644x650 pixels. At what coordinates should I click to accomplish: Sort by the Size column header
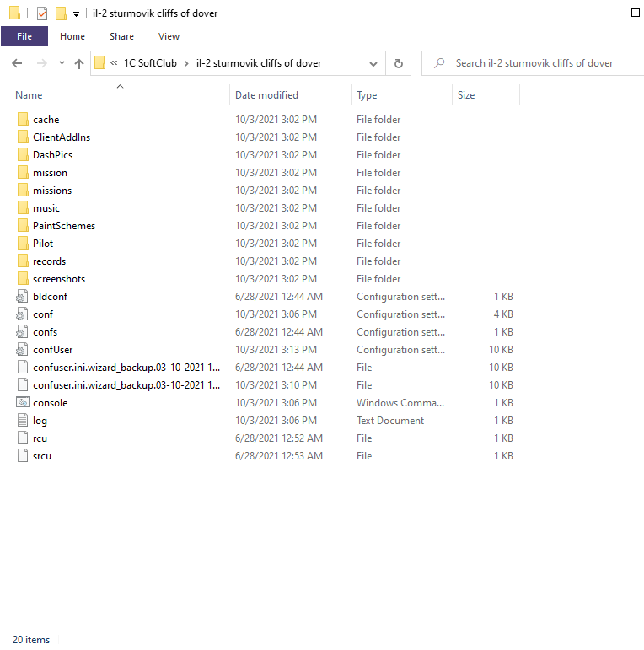pyautogui.click(x=466, y=95)
